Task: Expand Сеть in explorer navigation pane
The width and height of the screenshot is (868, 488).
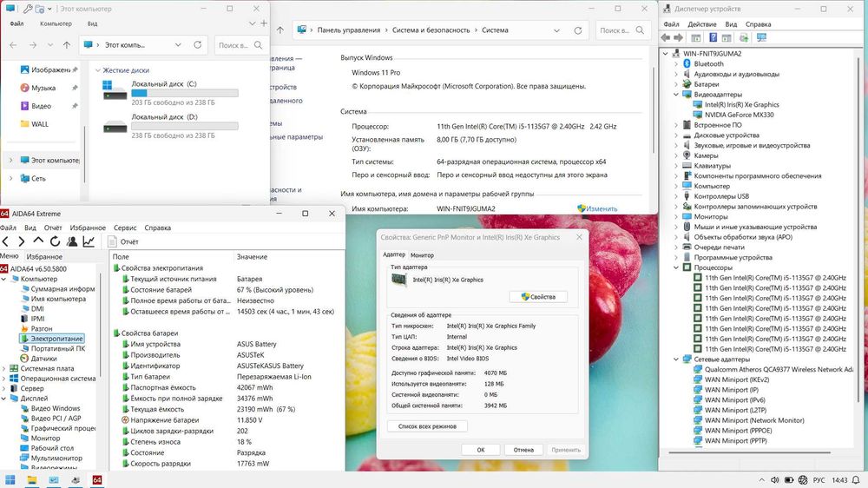Action: coord(10,178)
